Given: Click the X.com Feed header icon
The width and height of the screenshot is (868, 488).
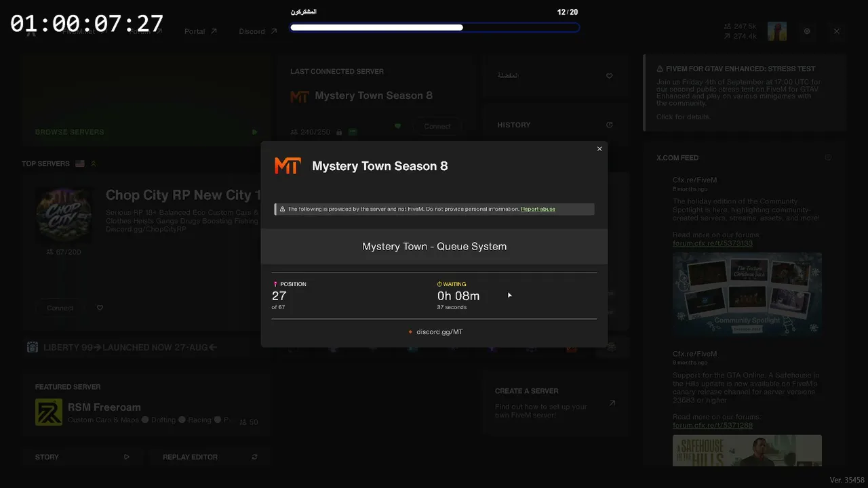Looking at the screenshot, I should 828,158.
